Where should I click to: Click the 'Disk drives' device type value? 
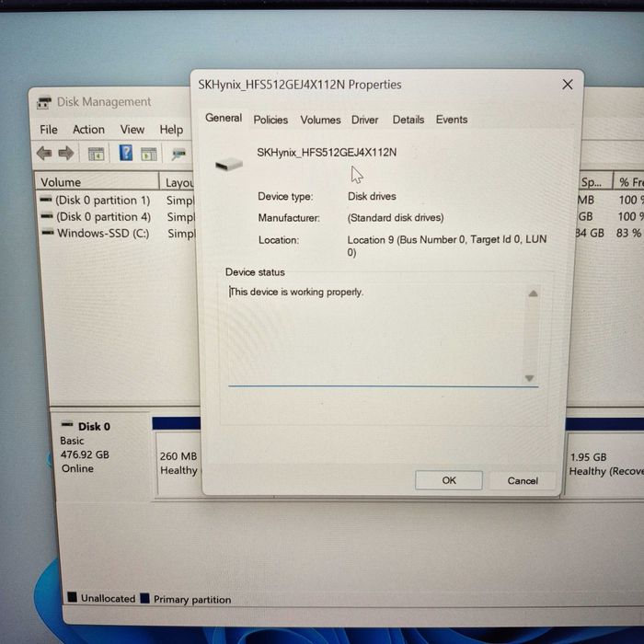tap(372, 196)
